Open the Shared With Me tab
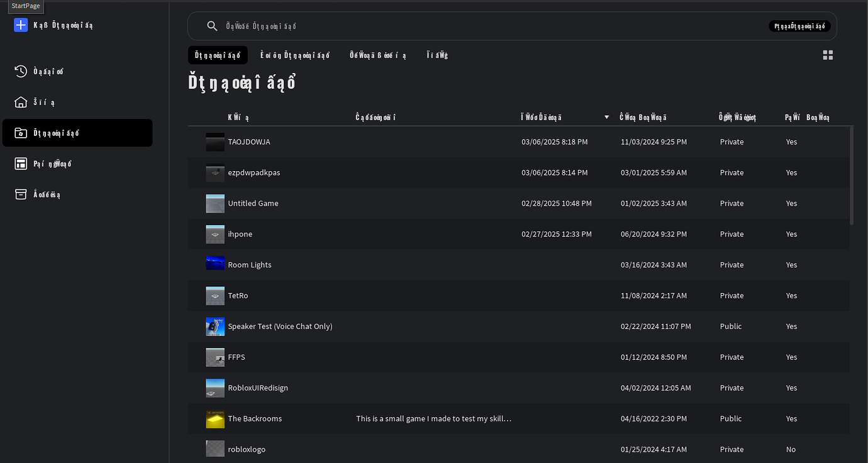This screenshot has width=868, height=463. pos(378,55)
